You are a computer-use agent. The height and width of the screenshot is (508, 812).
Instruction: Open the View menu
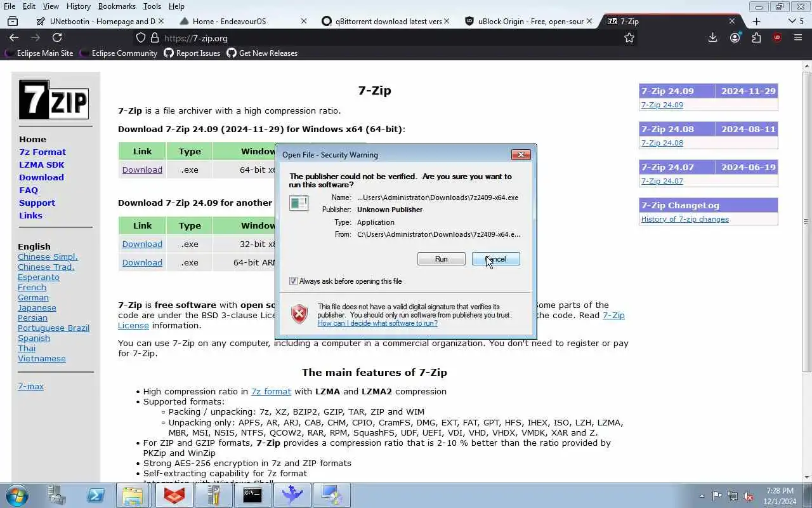point(51,6)
